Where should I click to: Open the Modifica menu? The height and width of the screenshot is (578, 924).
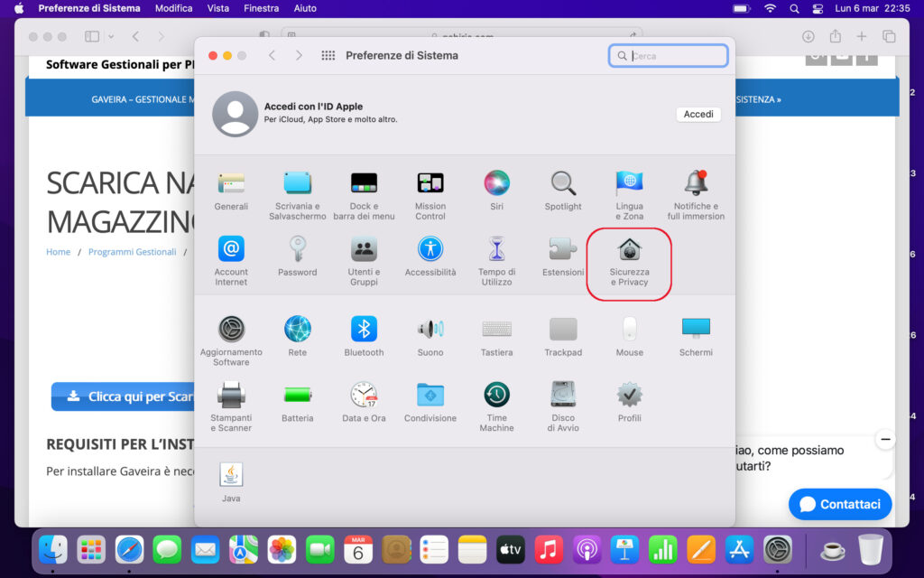coord(173,8)
